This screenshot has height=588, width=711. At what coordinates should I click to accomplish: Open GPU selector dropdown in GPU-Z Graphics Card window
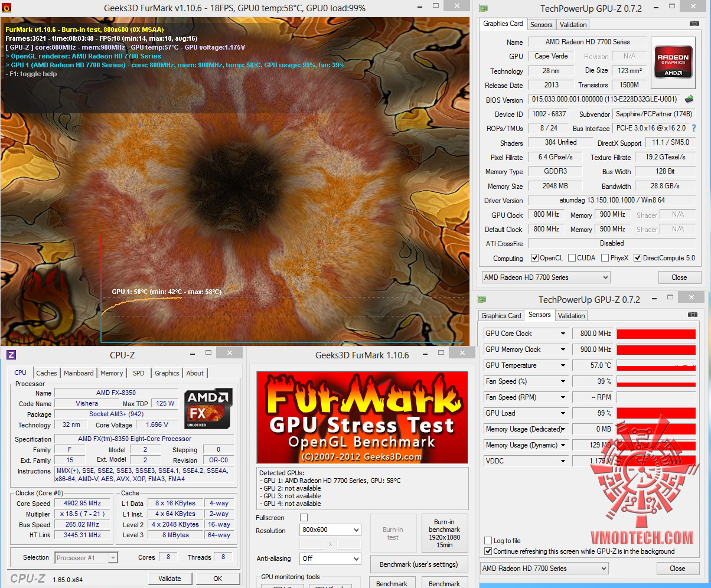546,277
